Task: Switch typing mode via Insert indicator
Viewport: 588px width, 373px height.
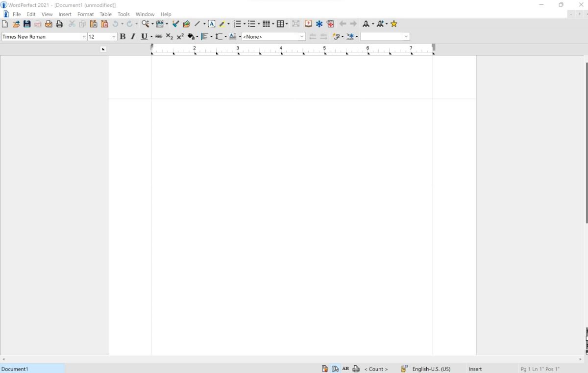Action: pos(475,369)
